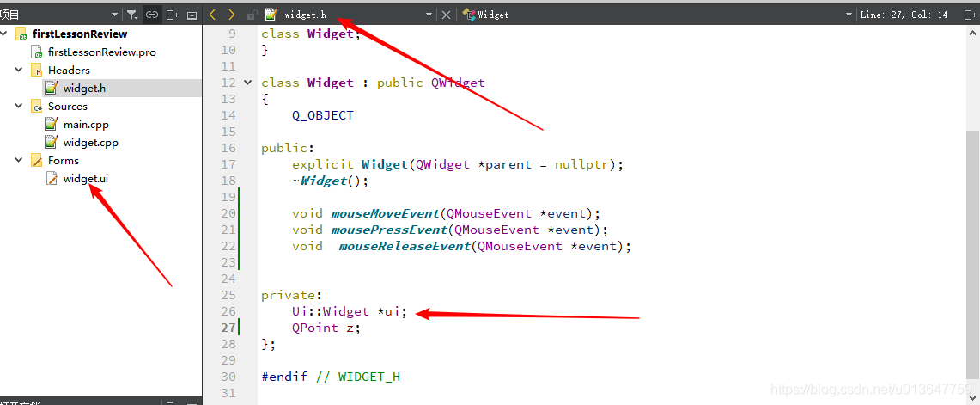Click line number 27 in gutter
980x405 pixels.
pos(228,328)
